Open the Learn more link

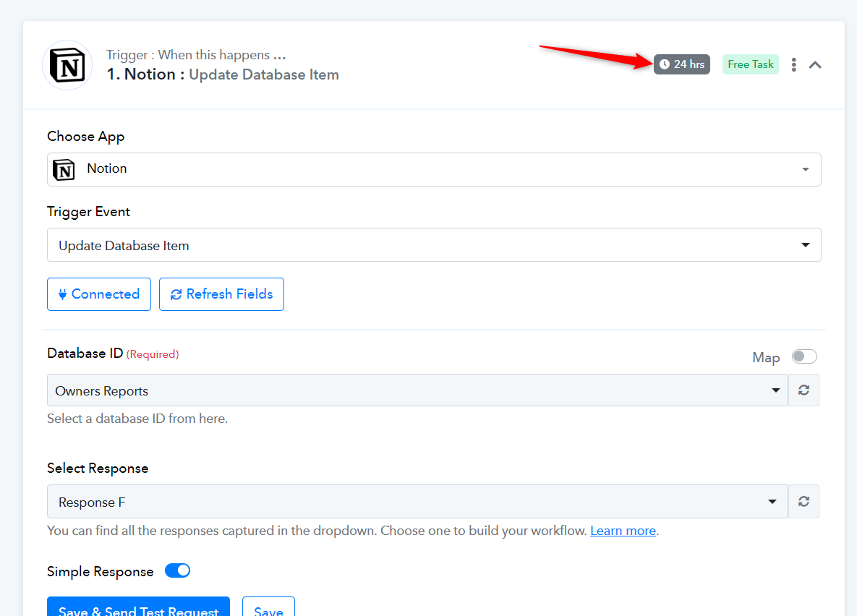click(x=623, y=531)
